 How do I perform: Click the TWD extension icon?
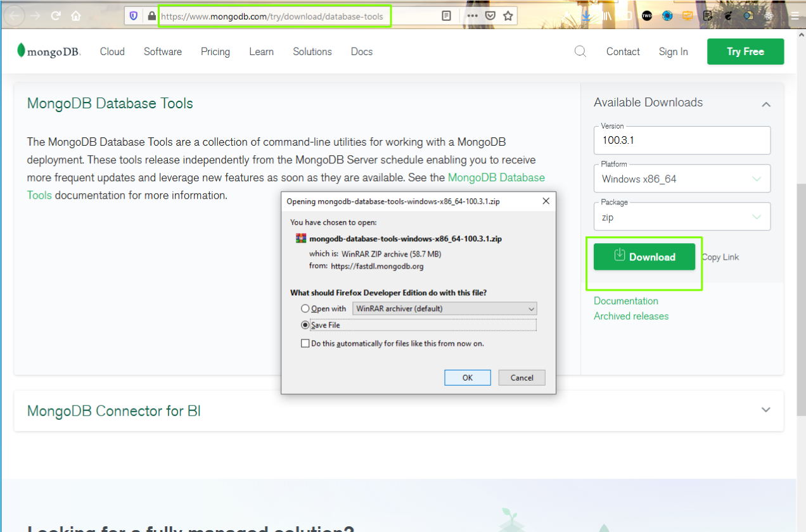tap(647, 16)
